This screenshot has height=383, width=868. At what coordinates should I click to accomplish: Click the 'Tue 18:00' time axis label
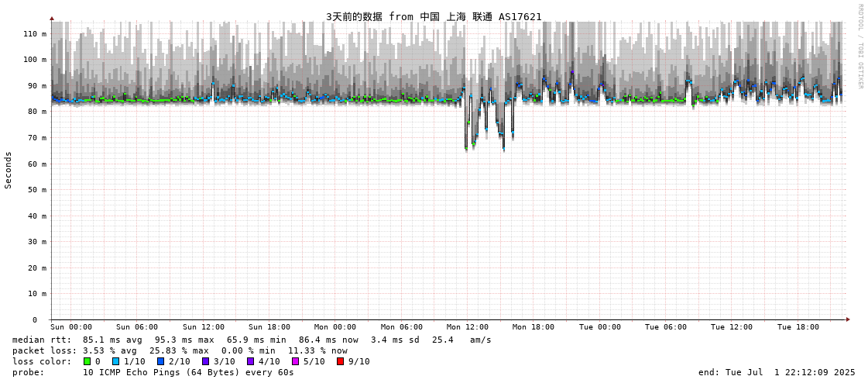click(x=798, y=327)
